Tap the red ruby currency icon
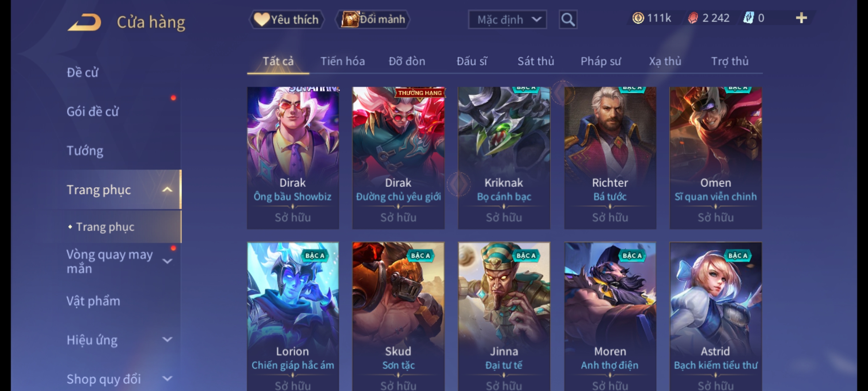 point(693,18)
